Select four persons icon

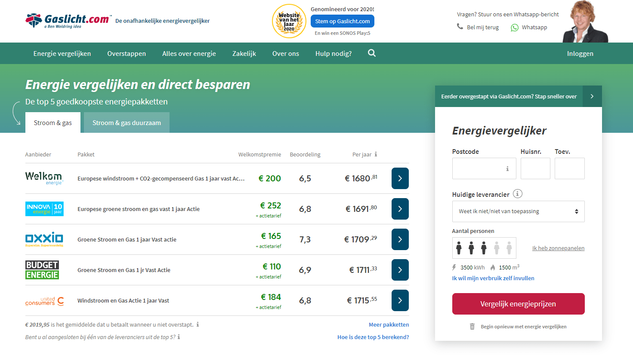click(x=497, y=248)
